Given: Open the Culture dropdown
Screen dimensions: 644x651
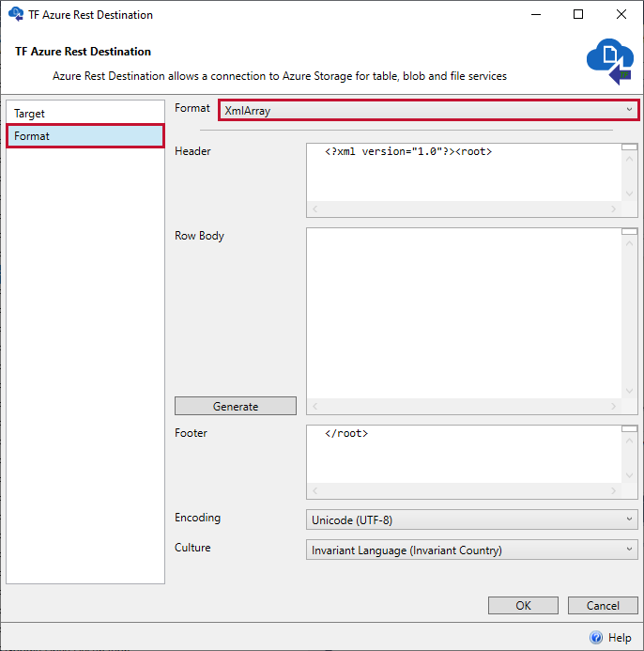Looking at the screenshot, I should point(472,550).
